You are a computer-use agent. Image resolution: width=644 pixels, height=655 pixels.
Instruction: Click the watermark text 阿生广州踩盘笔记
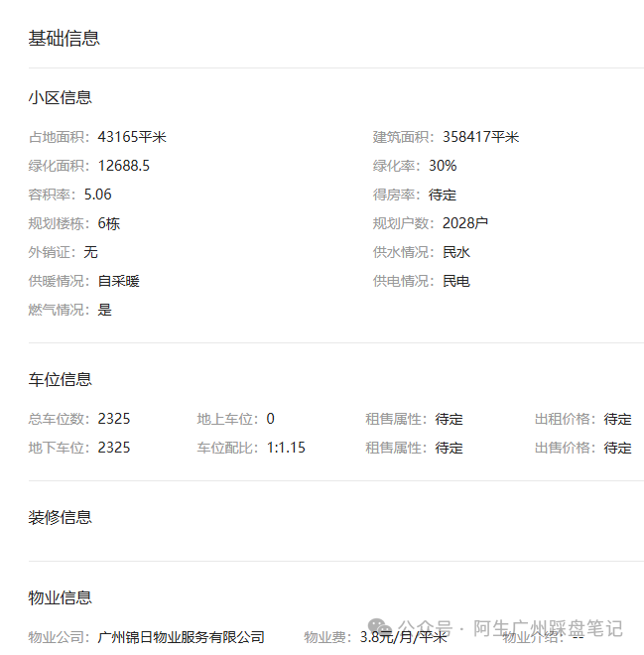(x=548, y=628)
